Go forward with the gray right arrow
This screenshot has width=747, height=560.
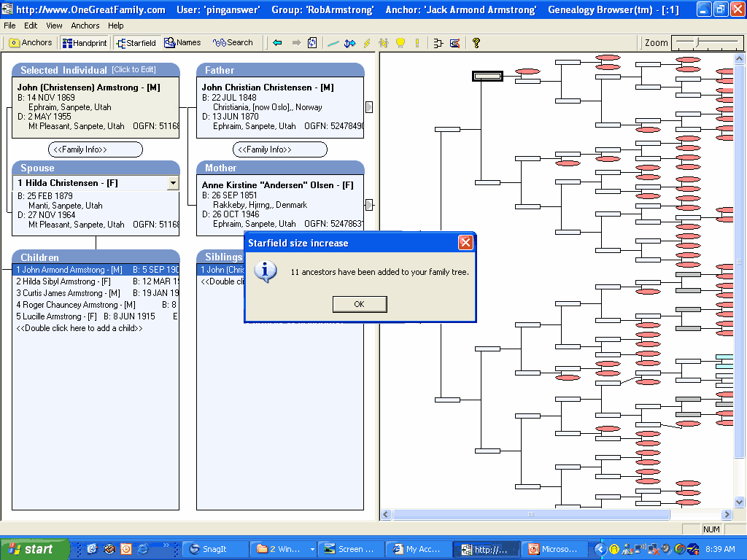(x=296, y=43)
